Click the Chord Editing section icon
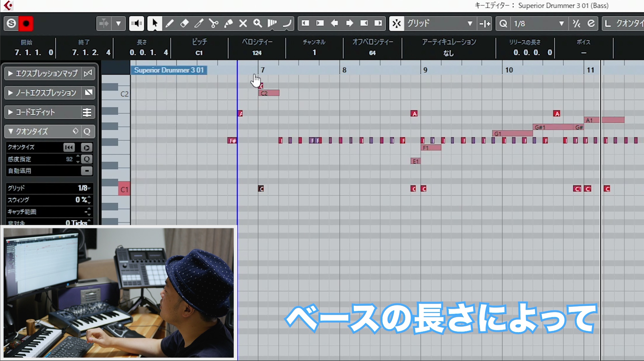644x361 pixels. point(87,112)
